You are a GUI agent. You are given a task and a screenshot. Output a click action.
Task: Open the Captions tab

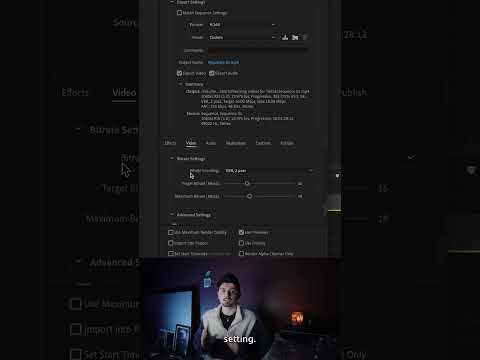pos(263,143)
